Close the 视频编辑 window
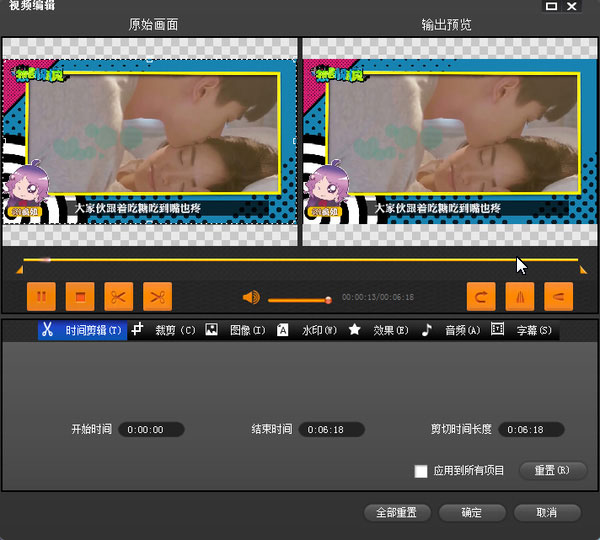The height and width of the screenshot is (540, 600). 572,6
